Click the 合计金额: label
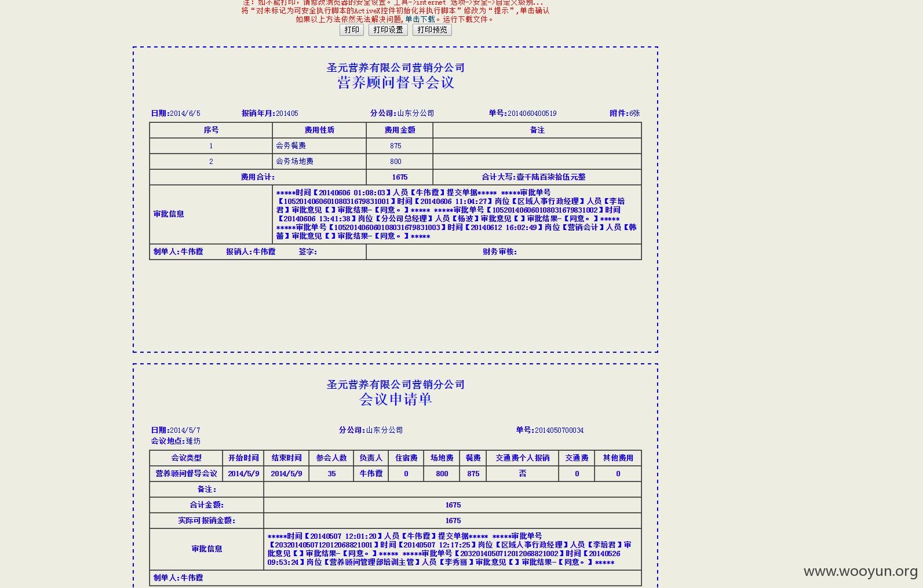Image resolution: width=923 pixels, height=588 pixels. (x=207, y=505)
